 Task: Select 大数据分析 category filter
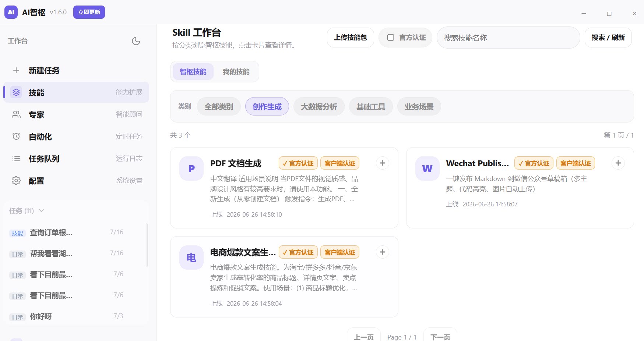(x=319, y=107)
